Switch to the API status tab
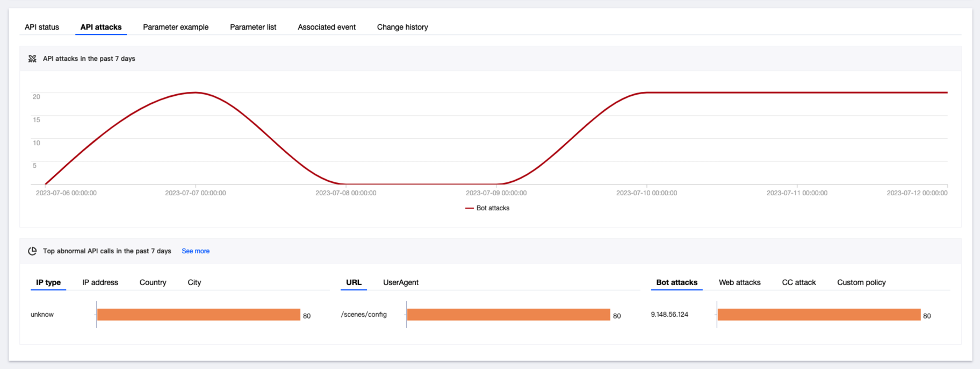The height and width of the screenshot is (369, 980). [x=42, y=27]
